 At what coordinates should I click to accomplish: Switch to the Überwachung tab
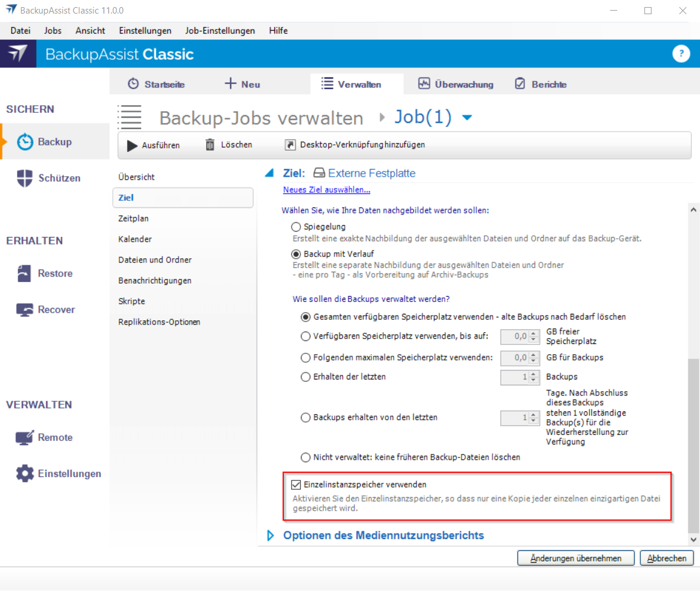click(455, 85)
